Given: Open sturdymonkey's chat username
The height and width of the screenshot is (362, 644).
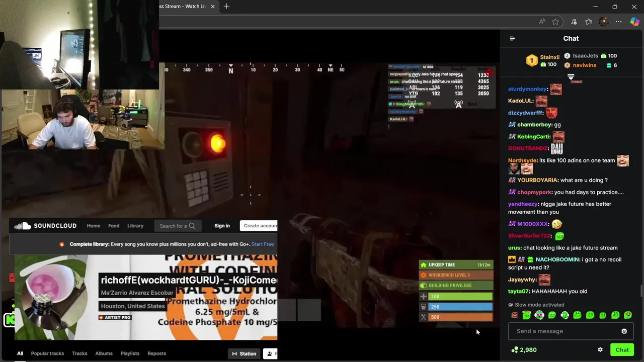Looking at the screenshot, I should 528,89.
